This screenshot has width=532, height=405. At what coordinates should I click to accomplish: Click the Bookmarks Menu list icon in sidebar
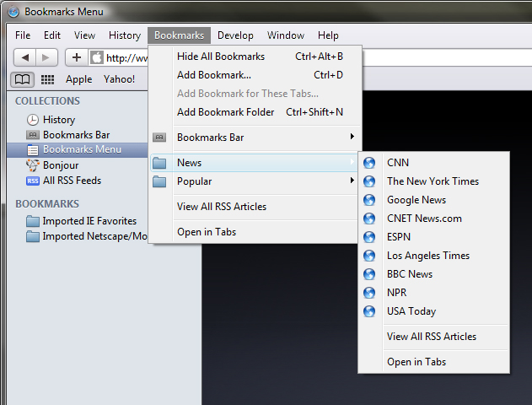[x=33, y=149]
